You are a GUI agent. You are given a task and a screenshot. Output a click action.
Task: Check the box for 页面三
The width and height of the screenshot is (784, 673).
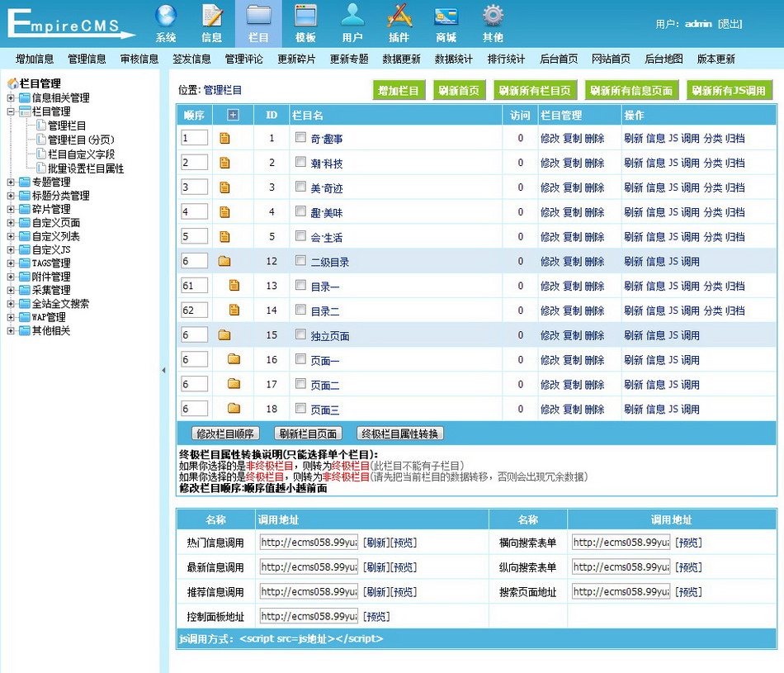coord(300,408)
